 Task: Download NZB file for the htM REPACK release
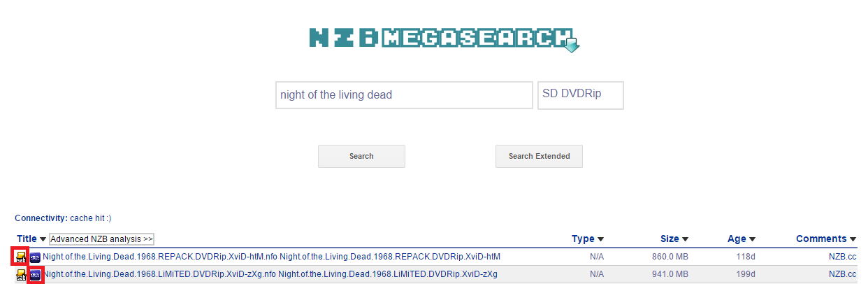(35, 257)
